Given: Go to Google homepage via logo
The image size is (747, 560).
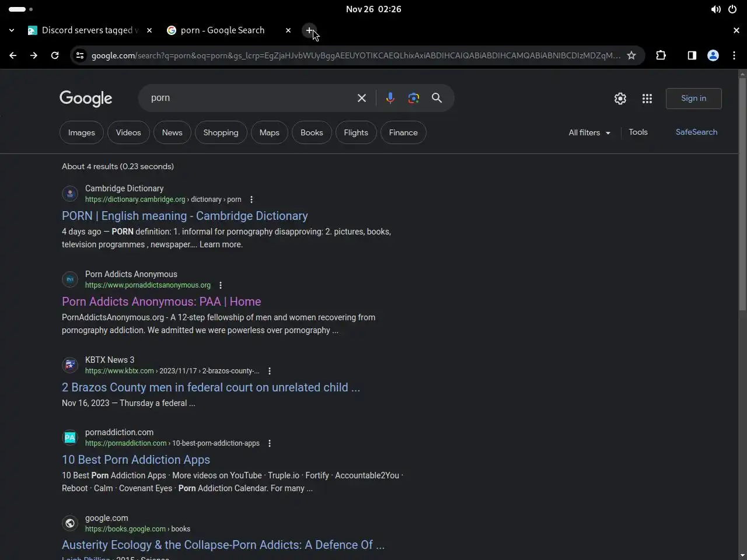Looking at the screenshot, I should tap(86, 99).
